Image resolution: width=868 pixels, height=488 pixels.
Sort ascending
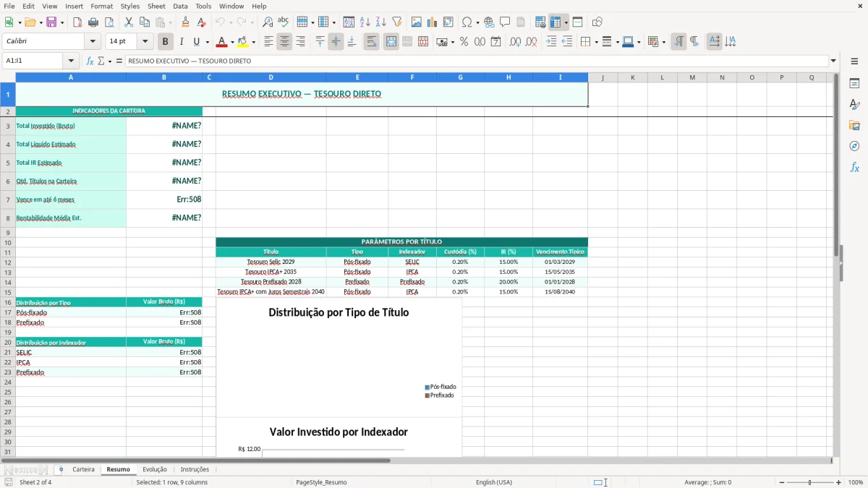365,22
